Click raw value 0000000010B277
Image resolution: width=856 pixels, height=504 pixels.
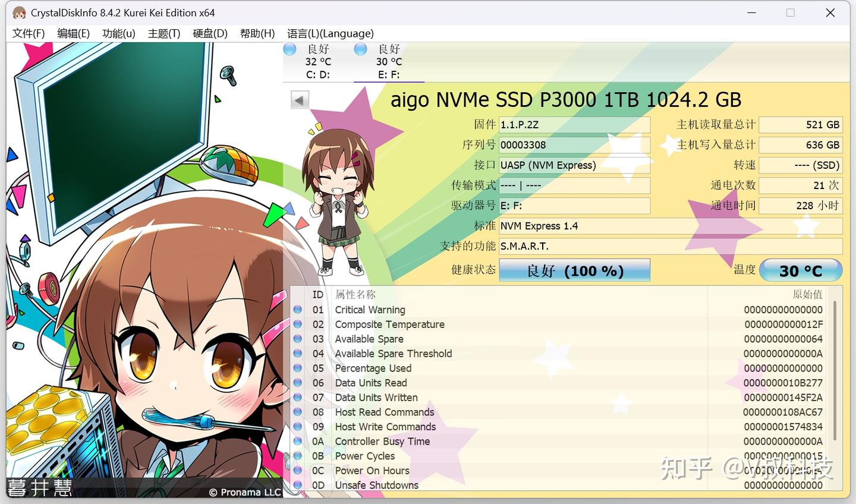coord(783,383)
